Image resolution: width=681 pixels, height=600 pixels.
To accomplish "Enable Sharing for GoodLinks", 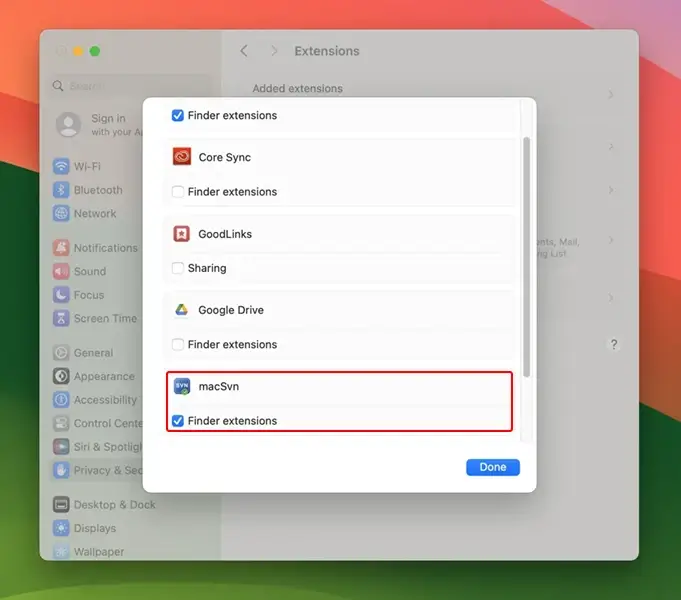I will point(178,268).
